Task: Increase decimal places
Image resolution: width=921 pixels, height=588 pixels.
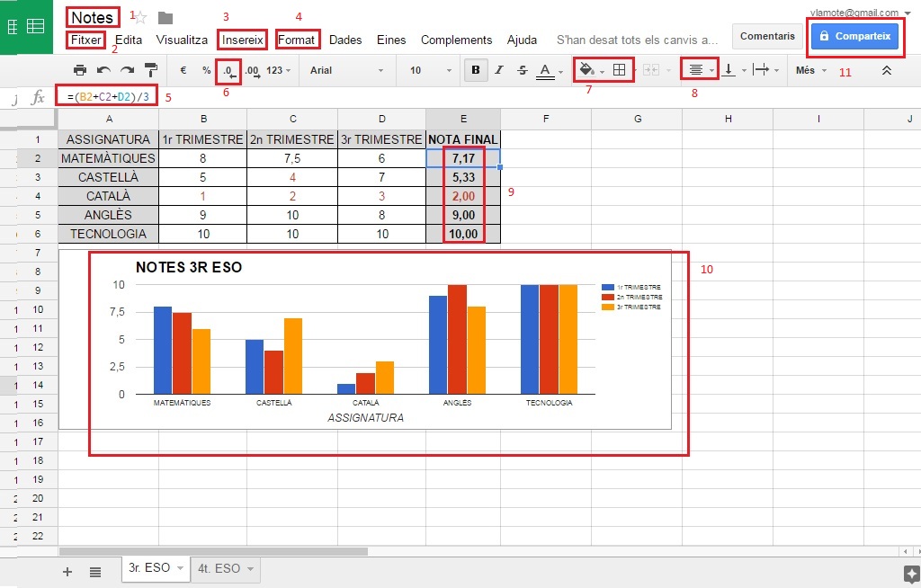Action: coord(252,71)
